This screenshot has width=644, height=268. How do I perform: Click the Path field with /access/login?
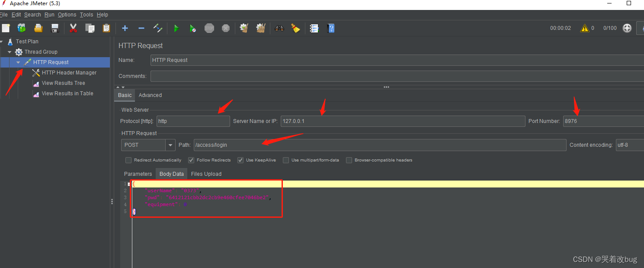coord(380,145)
